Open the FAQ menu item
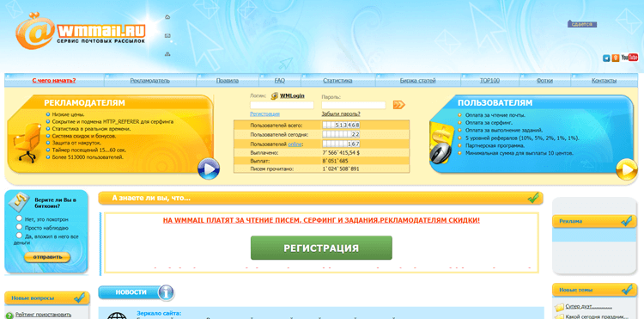Viewport: 644px width, 319px height. tap(280, 81)
